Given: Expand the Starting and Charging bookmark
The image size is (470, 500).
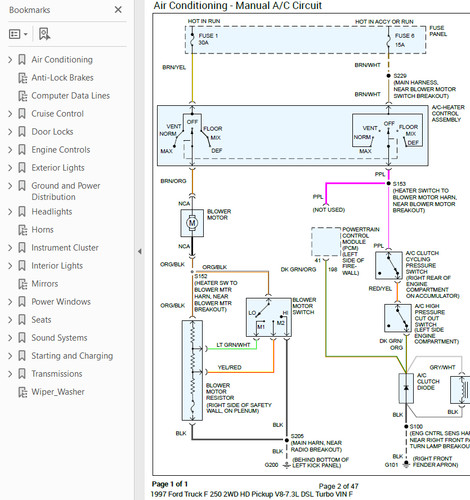Looking at the screenshot, I should [x=10, y=356].
